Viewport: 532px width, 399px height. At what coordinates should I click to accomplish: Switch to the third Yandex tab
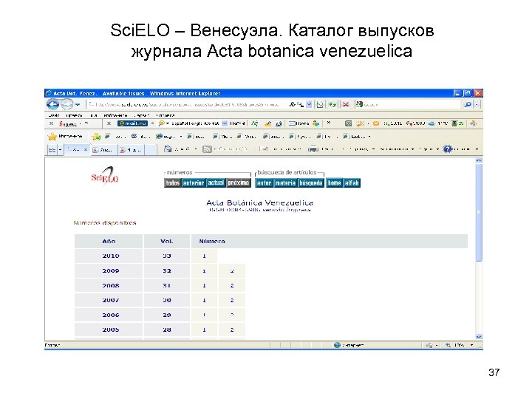pyautogui.click(x=131, y=149)
